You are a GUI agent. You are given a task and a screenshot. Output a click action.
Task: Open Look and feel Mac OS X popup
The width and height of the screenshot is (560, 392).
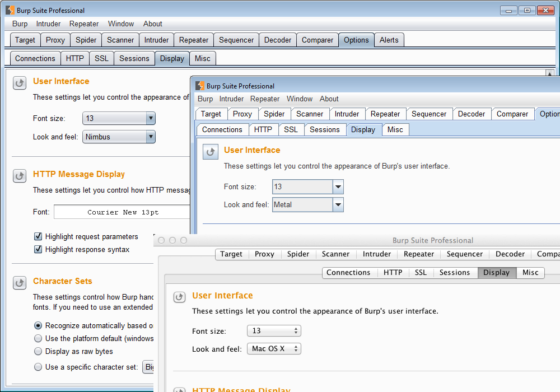click(274, 349)
